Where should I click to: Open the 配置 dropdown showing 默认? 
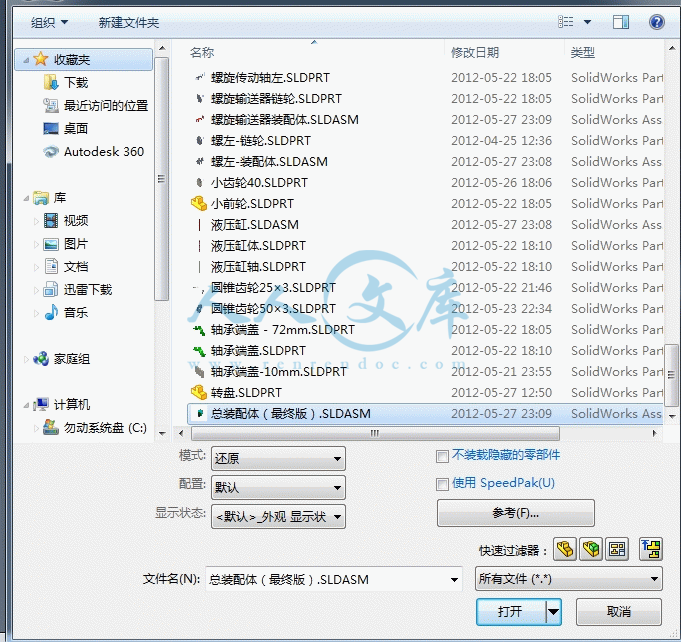tap(278, 487)
